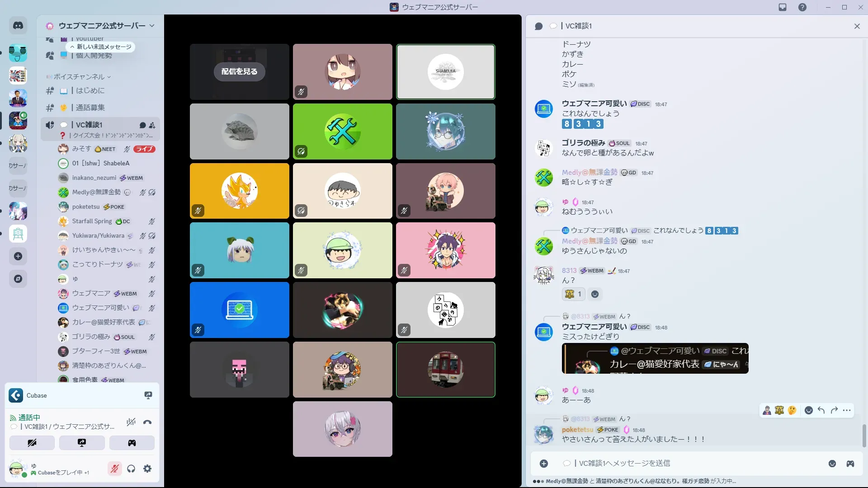This screenshot has width=868, height=488.
Task: Add a server with plus icon
Action: (18, 256)
